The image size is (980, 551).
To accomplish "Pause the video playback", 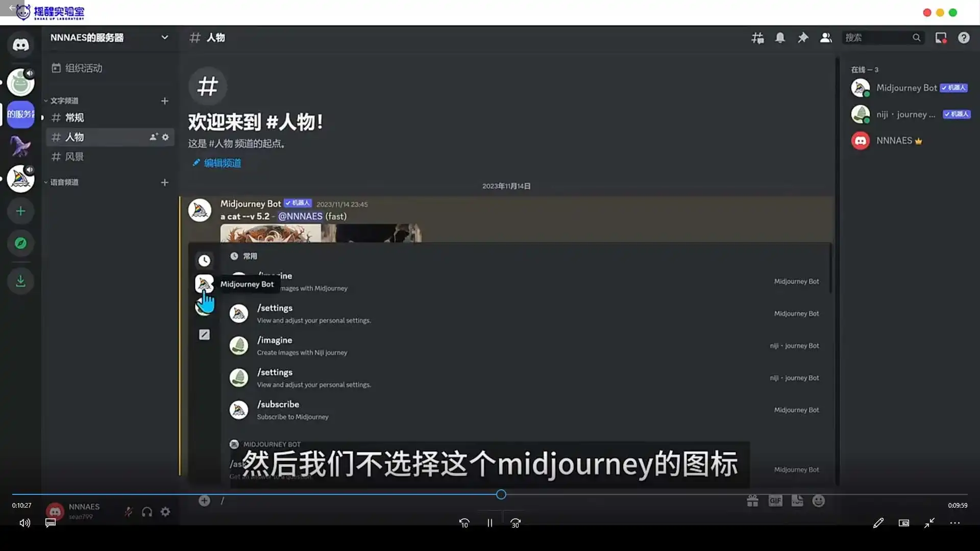I will coord(489,522).
